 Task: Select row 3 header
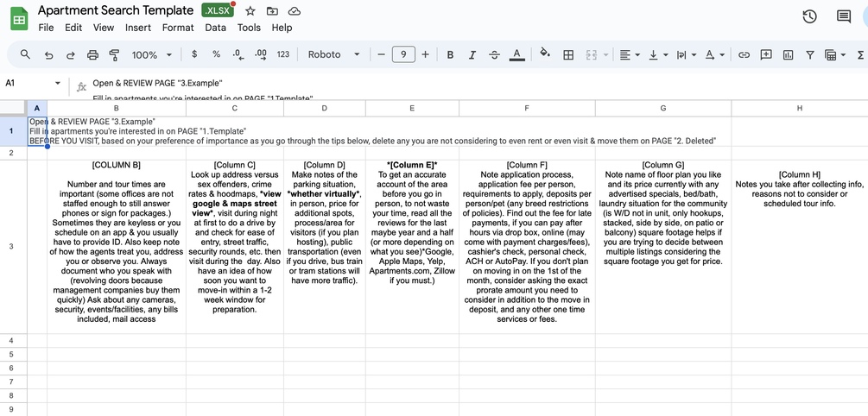[11, 247]
